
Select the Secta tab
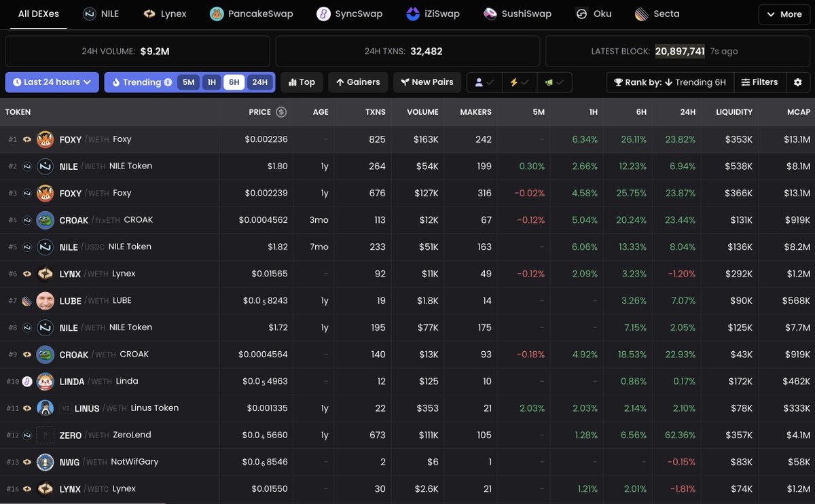(x=657, y=14)
